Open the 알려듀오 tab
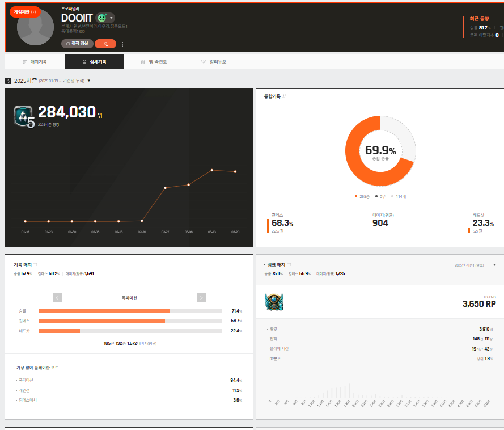Image resolution: width=504 pixels, height=430 pixels. pos(213,62)
